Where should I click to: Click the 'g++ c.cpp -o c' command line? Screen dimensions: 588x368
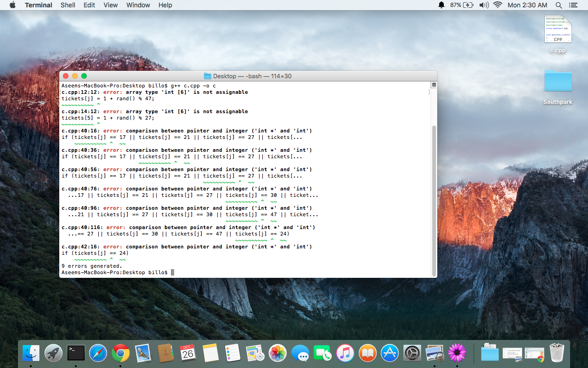pos(193,86)
